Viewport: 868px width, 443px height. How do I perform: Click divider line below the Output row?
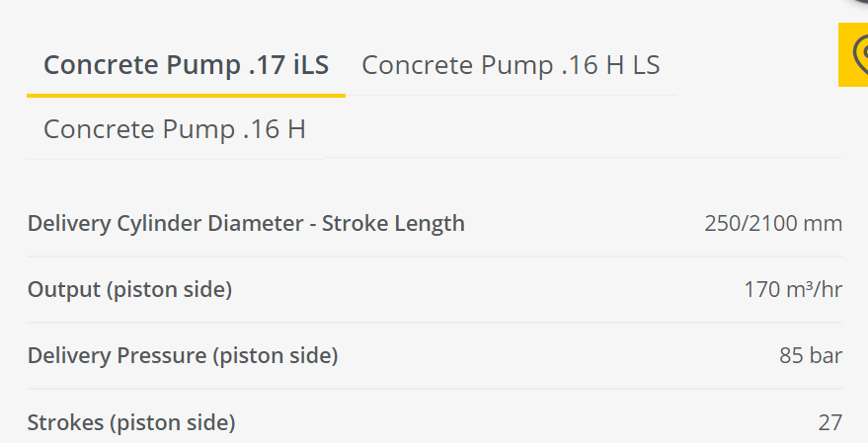(434, 323)
